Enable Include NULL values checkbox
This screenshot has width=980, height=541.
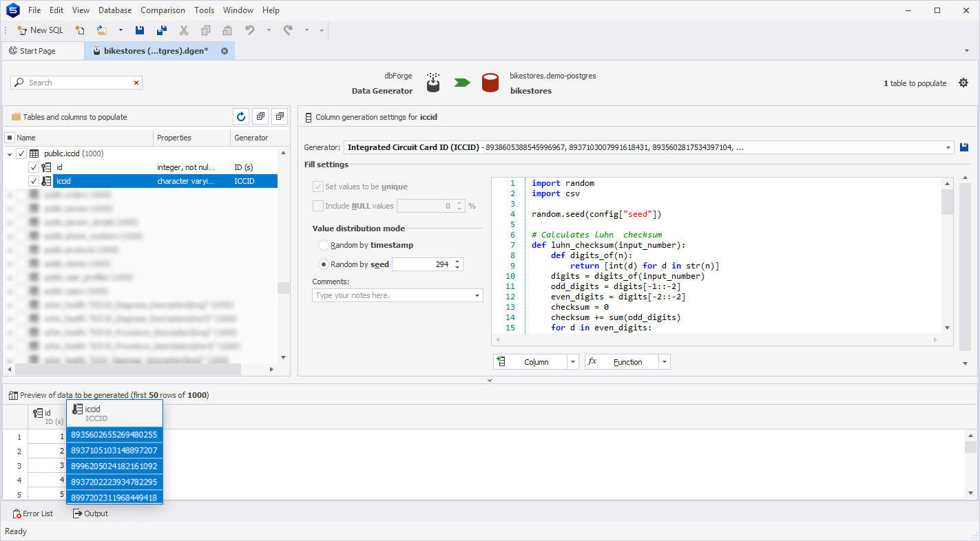(317, 206)
